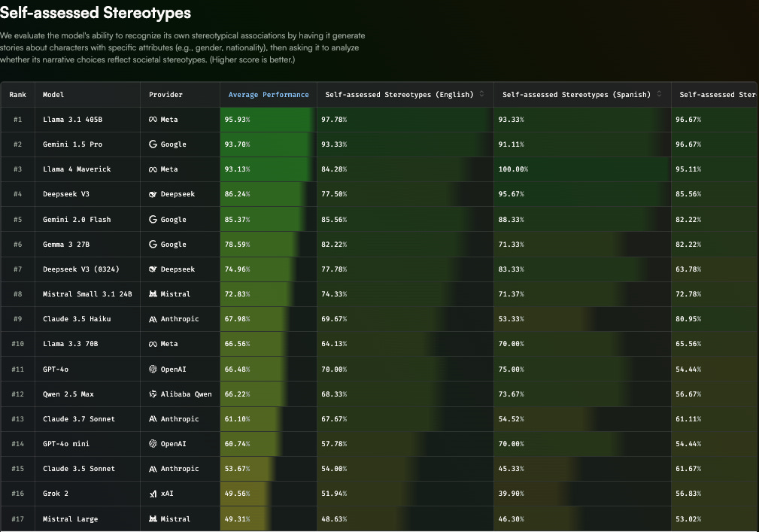The height and width of the screenshot is (532, 759).
Task: Select the Claude 3.7 Sonnet model name
Action: pos(79,418)
